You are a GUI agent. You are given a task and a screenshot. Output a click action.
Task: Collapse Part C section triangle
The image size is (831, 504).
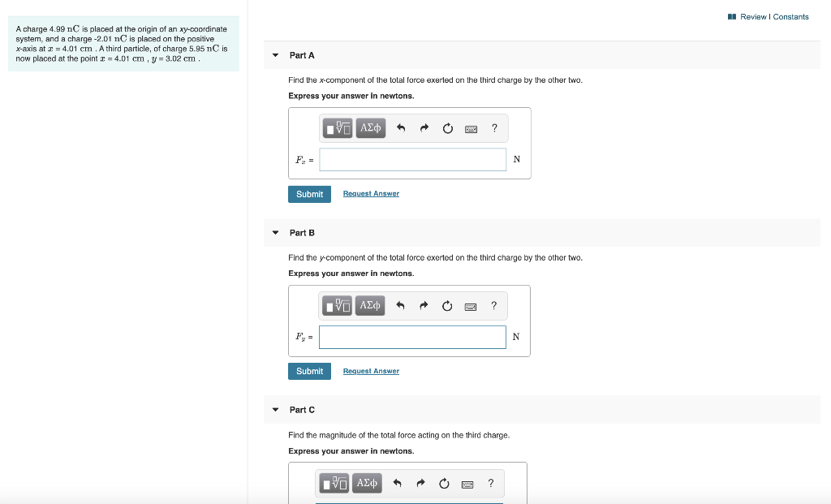point(276,410)
